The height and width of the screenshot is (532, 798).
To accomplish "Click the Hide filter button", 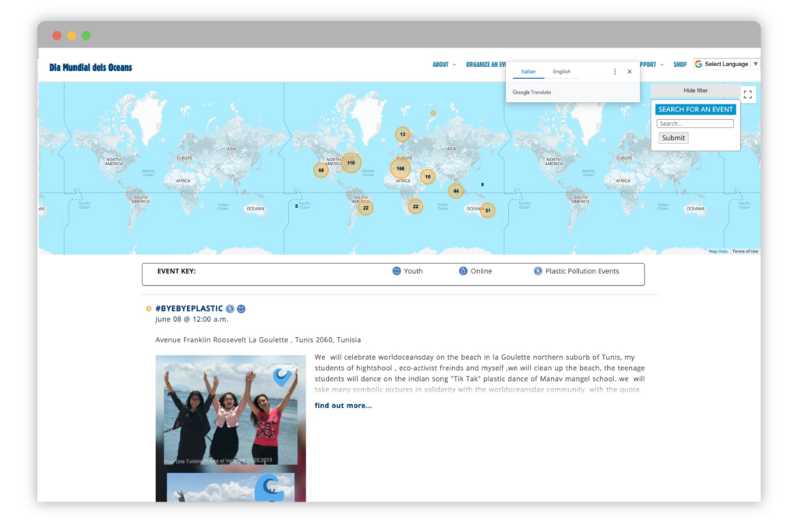I will pos(695,90).
